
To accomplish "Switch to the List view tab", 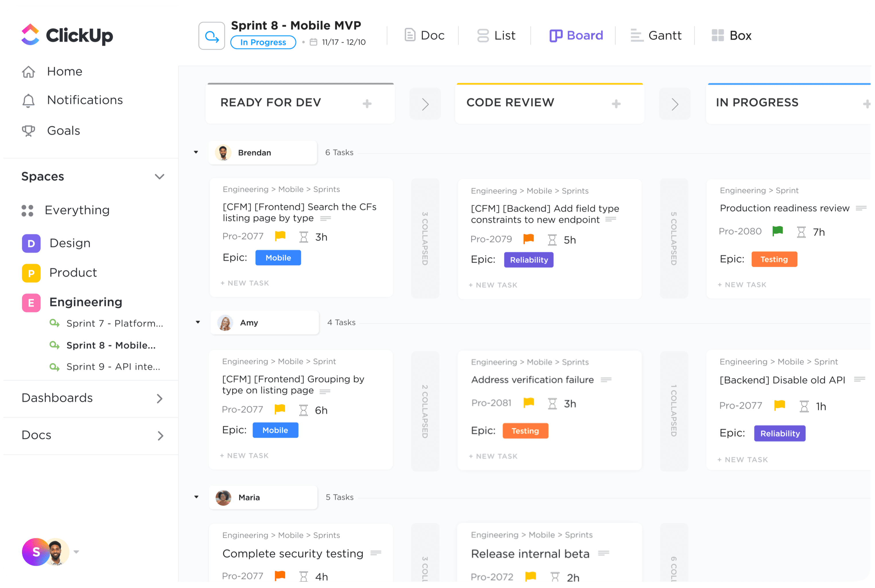I will (x=496, y=36).
